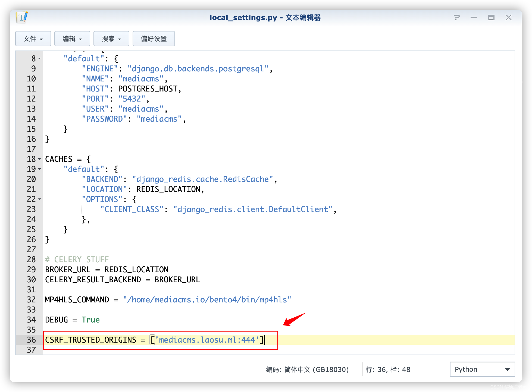Image resolution: width=532 pixels, height=392 pixels.
Task: Open 偏好设置 preferences
Action: [154, 39]
